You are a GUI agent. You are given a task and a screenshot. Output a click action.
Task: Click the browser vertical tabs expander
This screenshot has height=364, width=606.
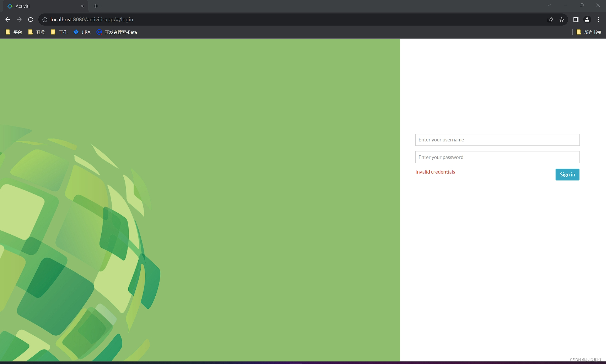tap(549, 6)
